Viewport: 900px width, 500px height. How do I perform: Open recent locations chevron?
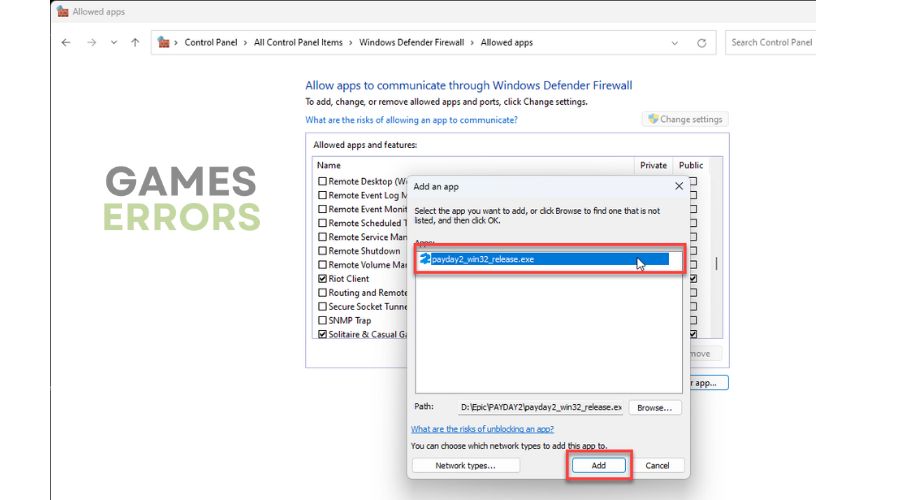[114, 42]
